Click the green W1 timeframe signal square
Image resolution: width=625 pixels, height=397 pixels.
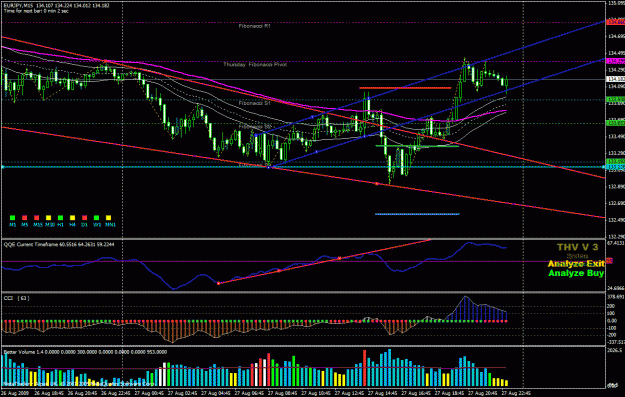[x=96, y=218]
